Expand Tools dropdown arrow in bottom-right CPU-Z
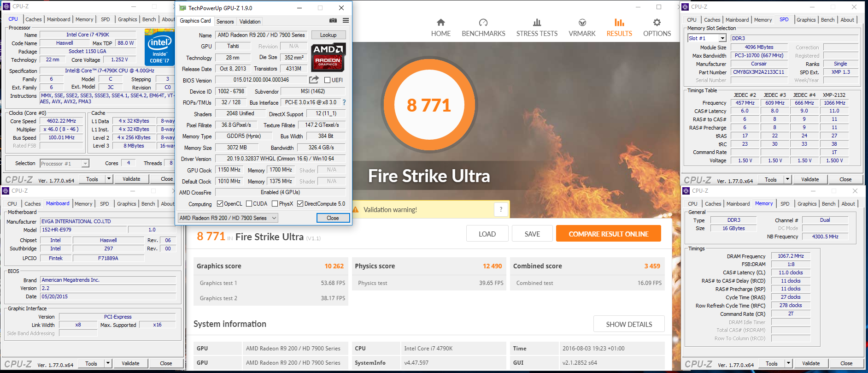Viewport: 868px width, 373px height. 788,363
